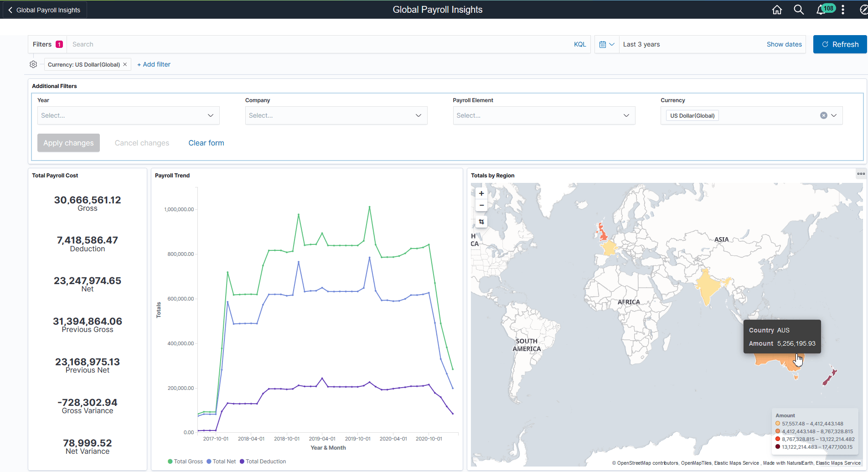Toggle Total Gross series in legend

coord(186,462)
